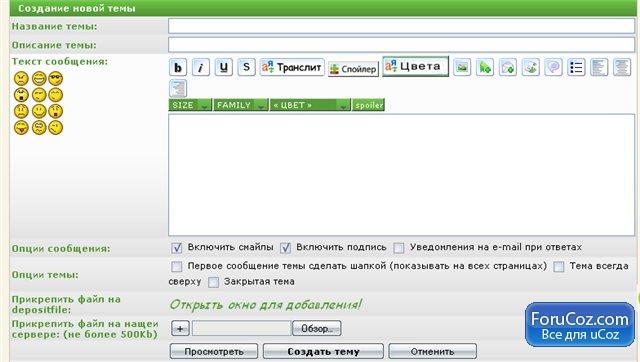Insert a bulleted list via list icon

576,67
